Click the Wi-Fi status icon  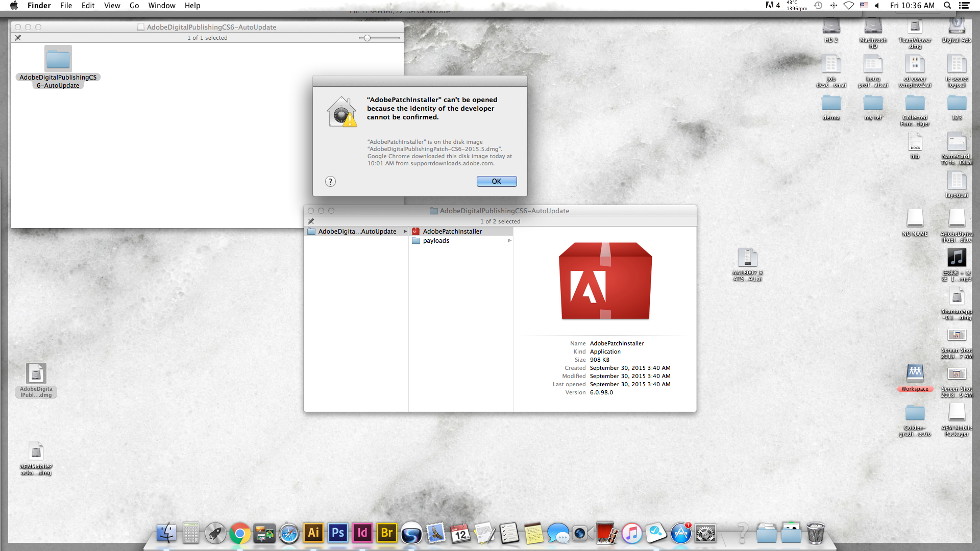click(x=848, y=6)
